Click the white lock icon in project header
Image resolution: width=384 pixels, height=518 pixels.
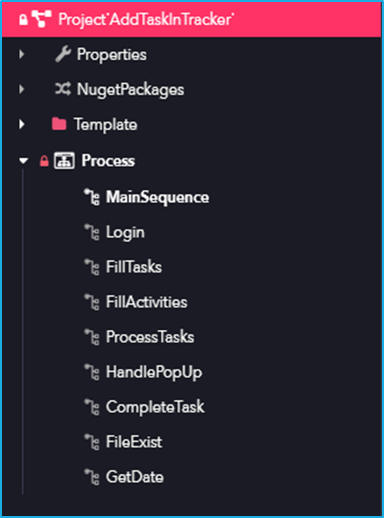[23, 19]
